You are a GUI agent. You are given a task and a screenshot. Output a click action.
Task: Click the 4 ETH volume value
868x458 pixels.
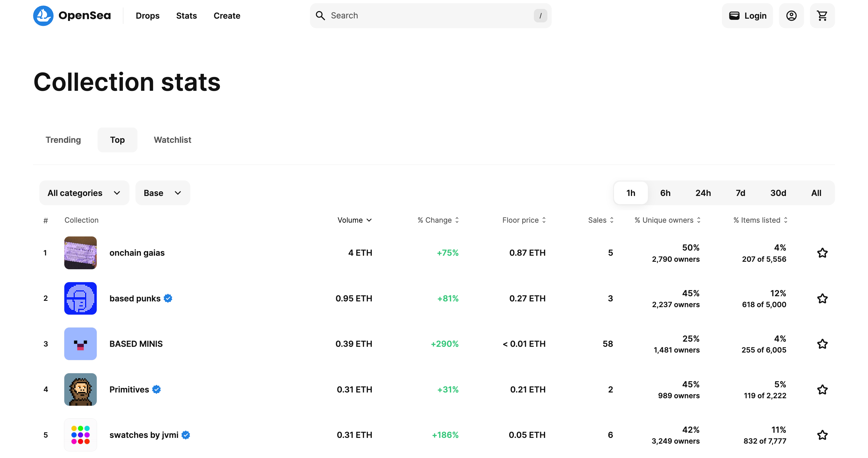tap(360, 253)
